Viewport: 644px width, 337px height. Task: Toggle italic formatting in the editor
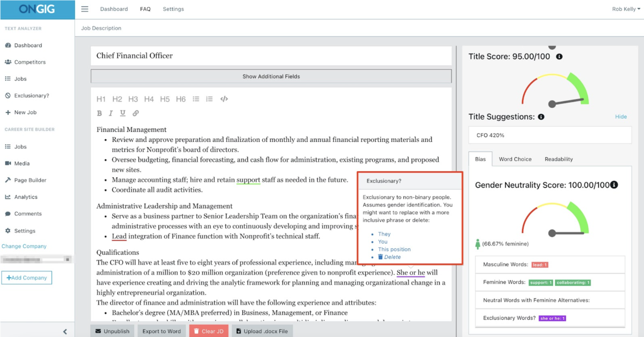coord(111,113)
